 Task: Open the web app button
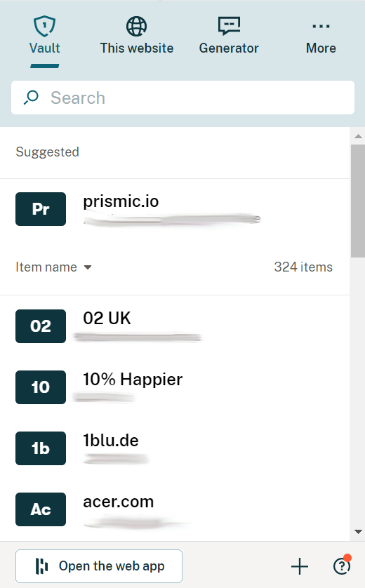[x=99, y=566]
